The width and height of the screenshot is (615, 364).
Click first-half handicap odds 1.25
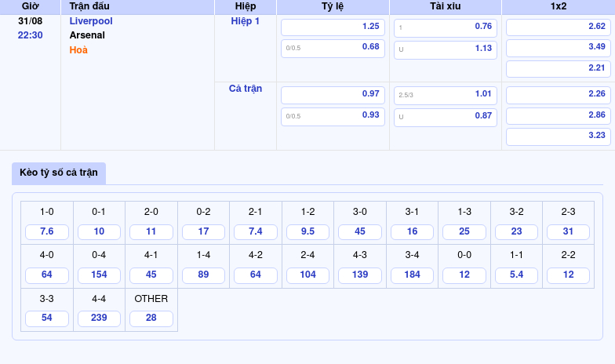point(333,27)
